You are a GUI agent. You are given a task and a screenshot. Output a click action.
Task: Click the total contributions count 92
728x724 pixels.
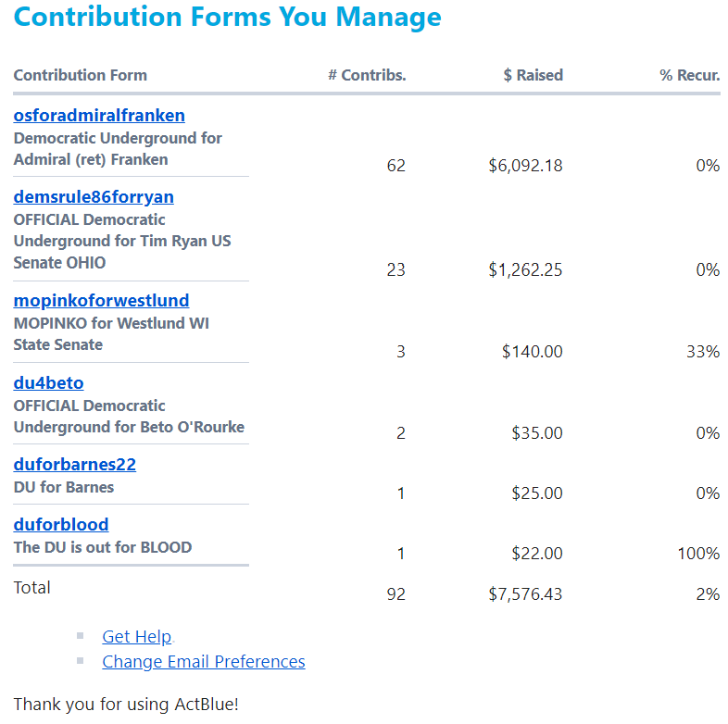tap(395, 594)
